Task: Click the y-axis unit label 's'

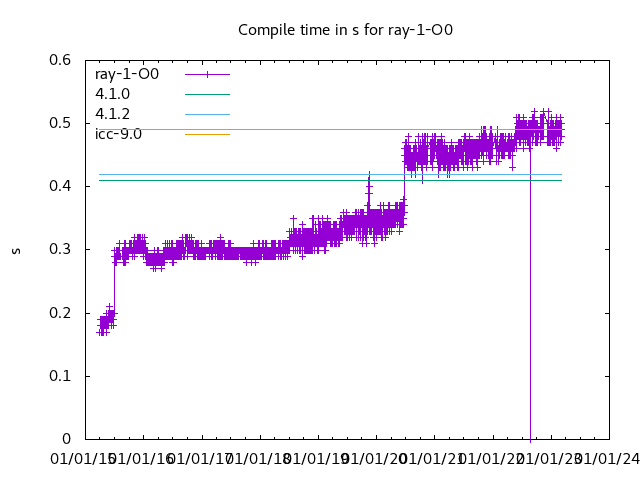Action: click(16, 250)
